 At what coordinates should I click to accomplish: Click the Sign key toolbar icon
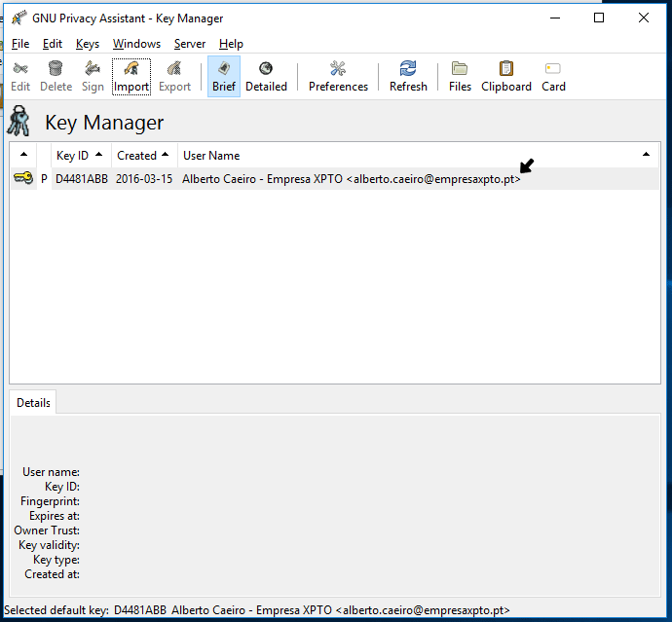click(x=93, y=76)
